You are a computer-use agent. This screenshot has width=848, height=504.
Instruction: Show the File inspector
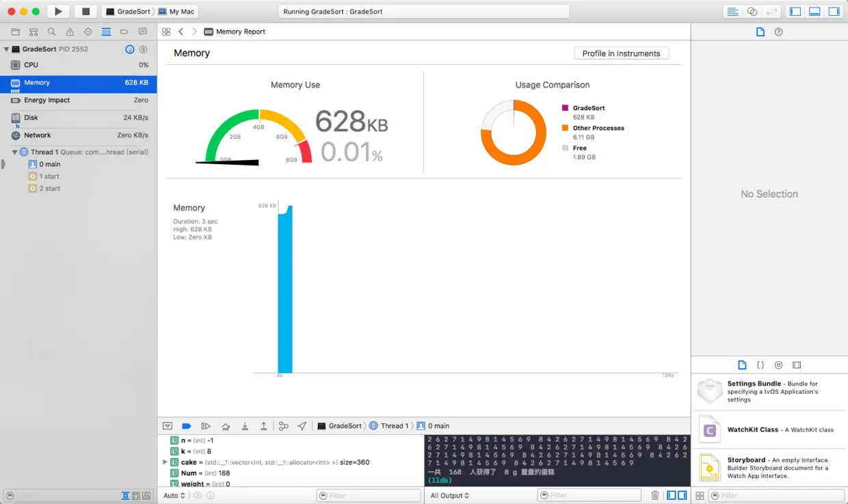point(760,31)
